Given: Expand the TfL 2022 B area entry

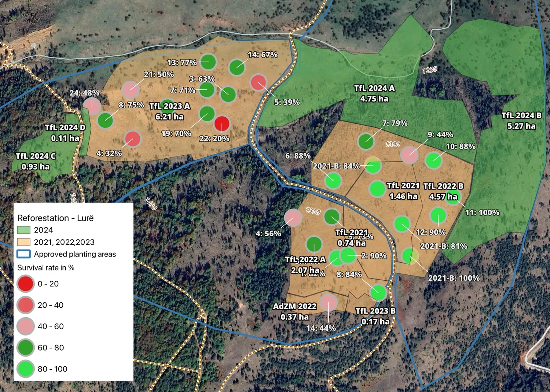Looking at the screenshot, I should pyautogui.click(x=443, y=191).
